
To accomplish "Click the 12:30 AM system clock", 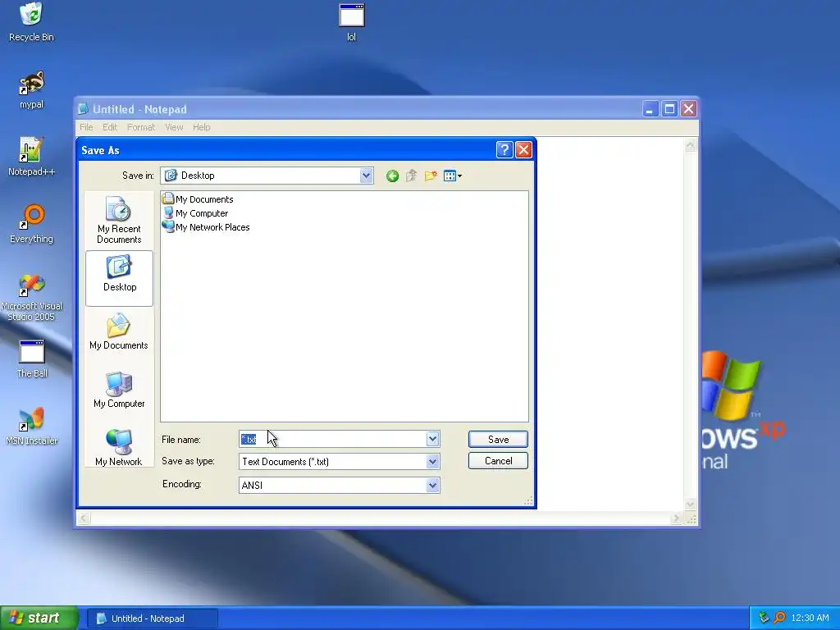I will 810,619.
